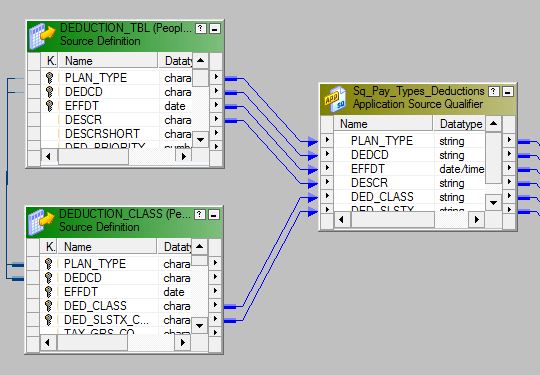Iconize the DEDUCTION_CLASS source box
The image size is (540, 375).
tap(214, 215)
